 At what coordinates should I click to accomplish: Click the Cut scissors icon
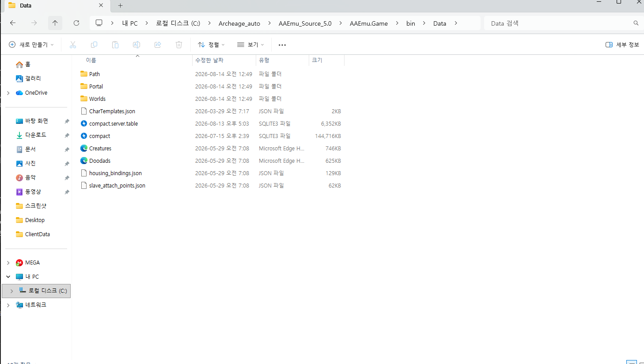click(x=73, y=45)
